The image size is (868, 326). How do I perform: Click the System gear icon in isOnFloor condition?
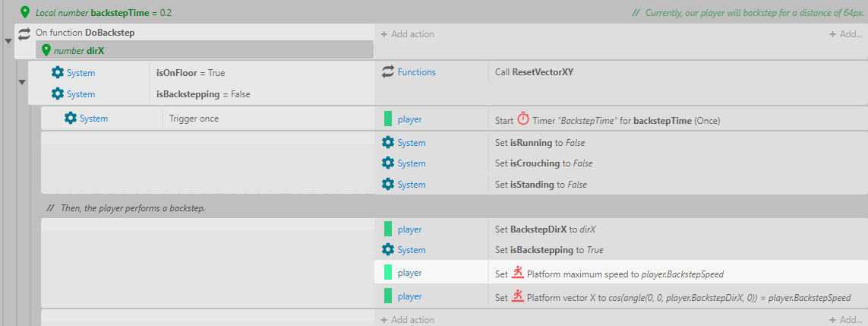pos(57,73)
